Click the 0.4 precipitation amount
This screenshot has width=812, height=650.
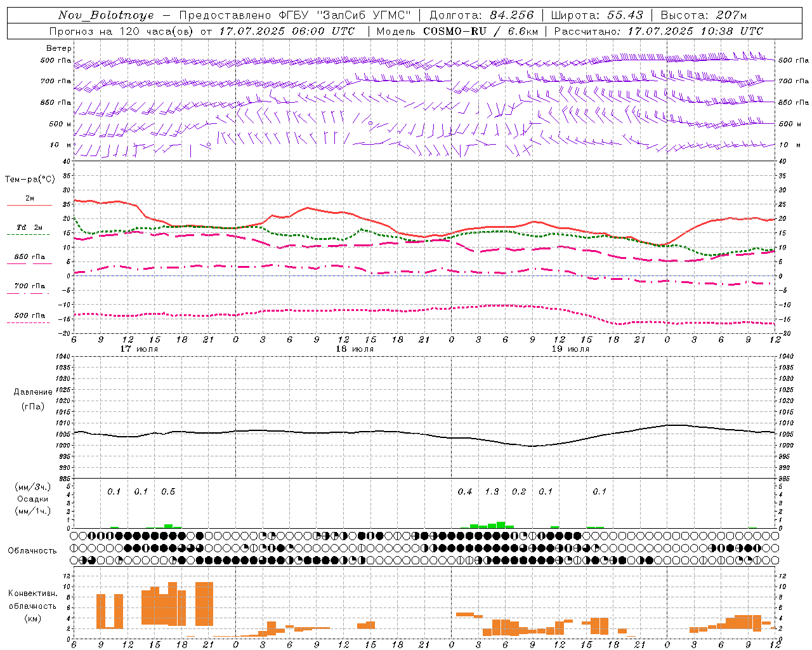click(x=465, y=492)
